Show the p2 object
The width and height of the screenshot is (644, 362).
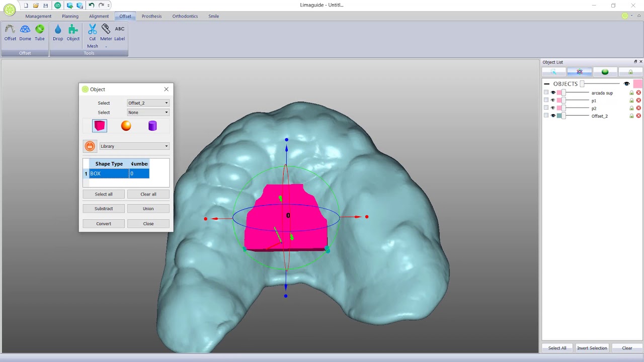click(553, 108)
